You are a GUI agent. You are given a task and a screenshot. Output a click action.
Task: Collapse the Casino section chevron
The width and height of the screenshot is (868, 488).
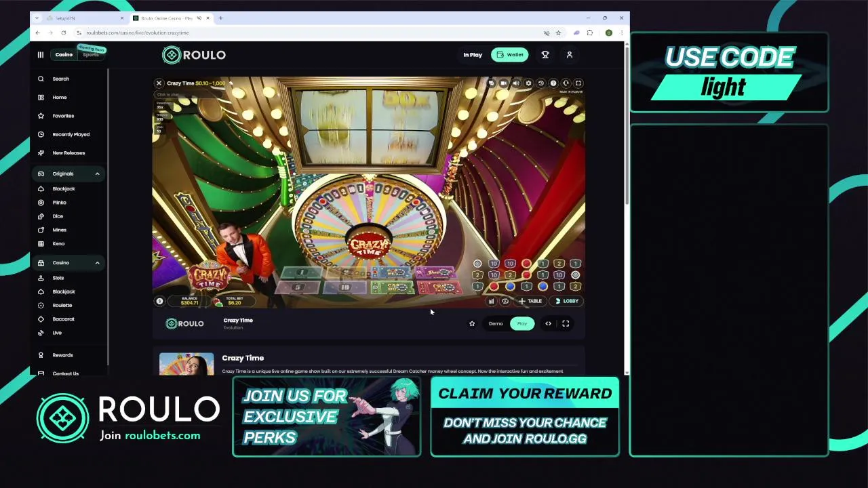click(x=97, y=263)
